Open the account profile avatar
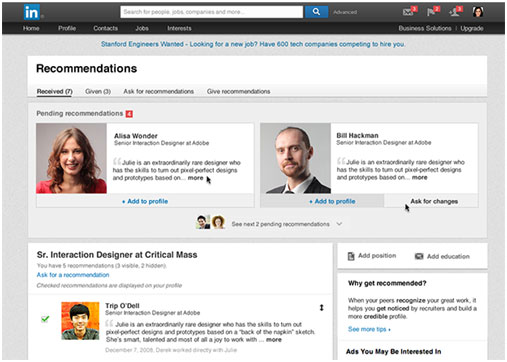 point(478,12)
